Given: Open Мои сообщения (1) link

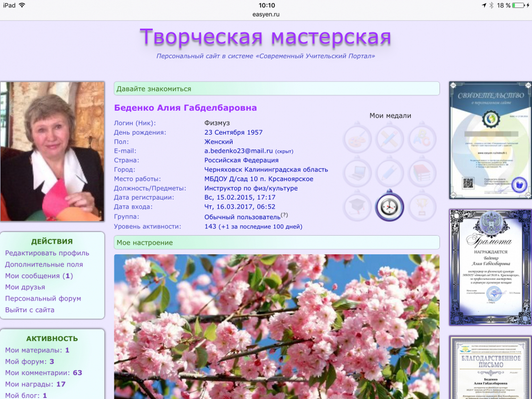Looking at the screenshot, I should 39,276.
